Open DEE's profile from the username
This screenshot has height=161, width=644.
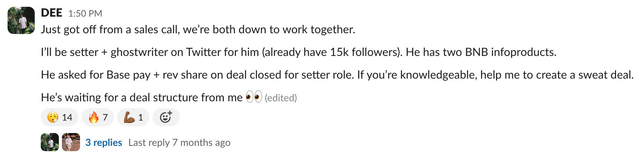[51, 13]
